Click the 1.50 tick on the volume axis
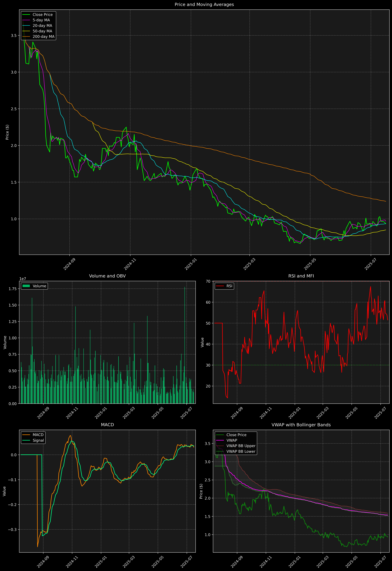The image size is (392, 571). (x=13, y=305)
